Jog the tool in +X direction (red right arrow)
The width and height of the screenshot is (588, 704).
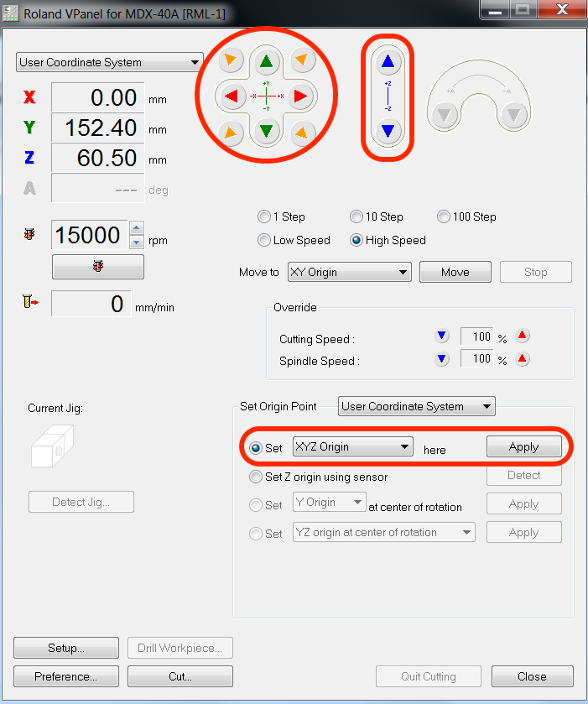click(300, 96)
